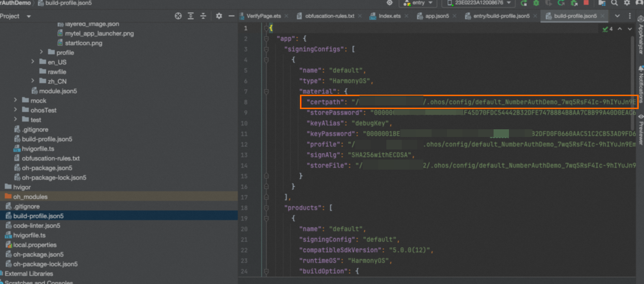Select local.properties file
This screenshot has height=284, width=644.
pyautogui.click(x=35, y=245)
